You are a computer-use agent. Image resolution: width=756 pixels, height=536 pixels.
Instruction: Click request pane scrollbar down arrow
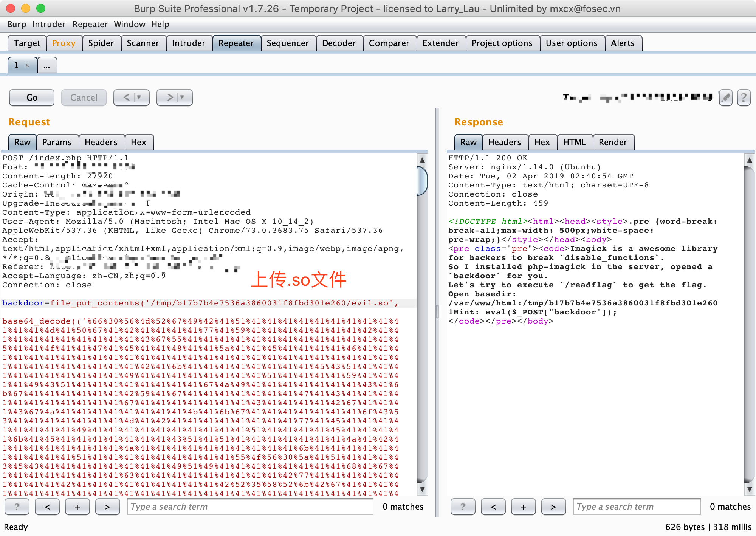coord(422,489)
